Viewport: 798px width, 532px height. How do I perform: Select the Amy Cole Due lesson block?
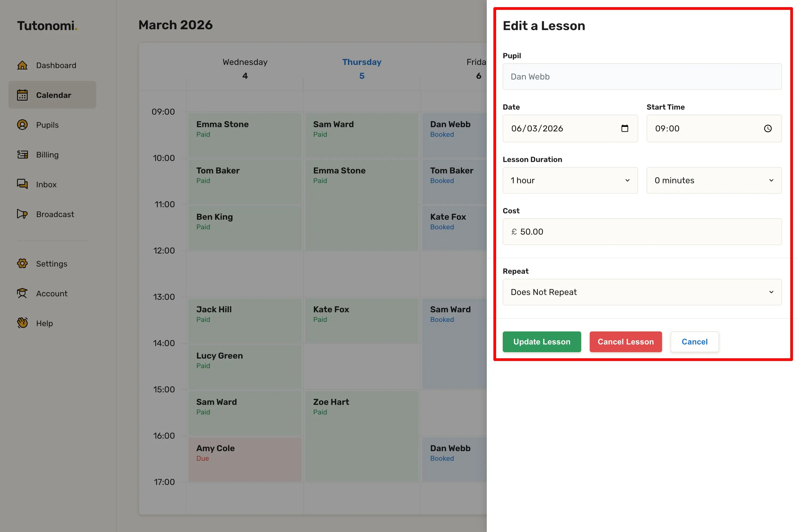tap(245, 459)
